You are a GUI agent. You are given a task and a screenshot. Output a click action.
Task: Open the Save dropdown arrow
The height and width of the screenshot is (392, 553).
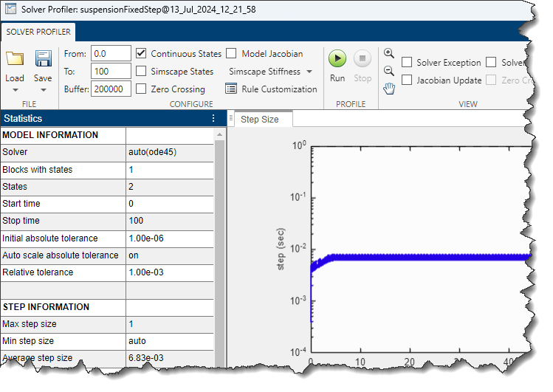coord(43,90)
